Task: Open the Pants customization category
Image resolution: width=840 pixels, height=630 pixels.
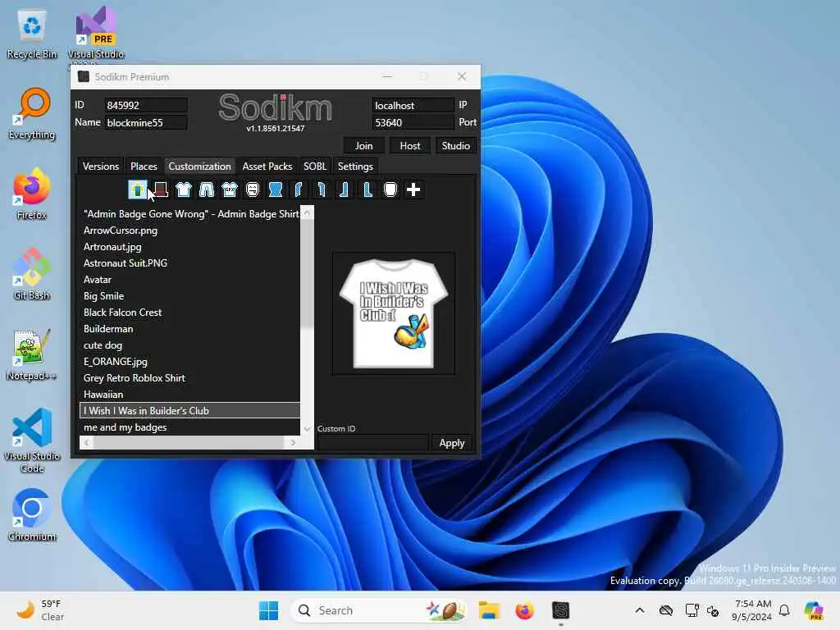Action: (x=206, y=189)
